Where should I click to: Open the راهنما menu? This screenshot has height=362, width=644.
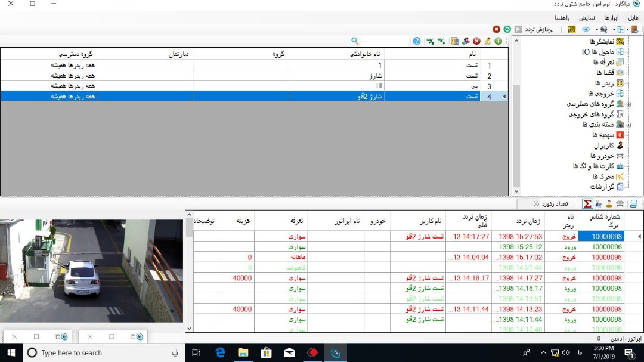click(x=562, y=18)
